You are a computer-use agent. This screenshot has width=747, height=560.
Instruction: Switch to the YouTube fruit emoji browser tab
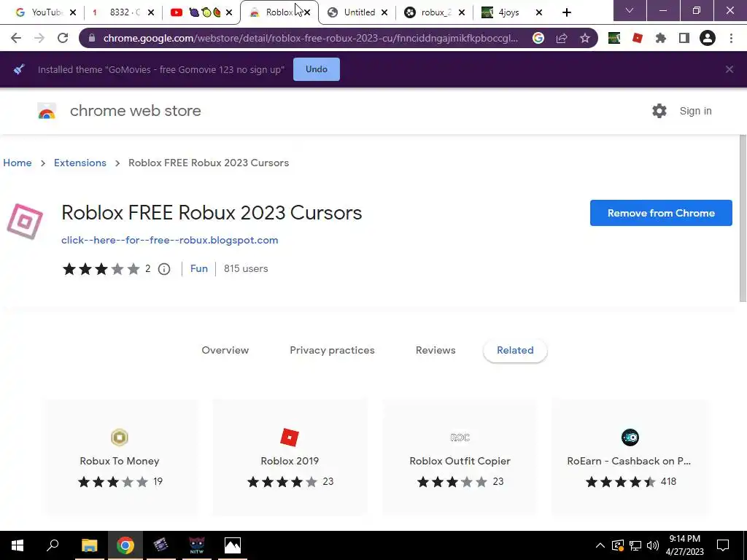[196, 12]
